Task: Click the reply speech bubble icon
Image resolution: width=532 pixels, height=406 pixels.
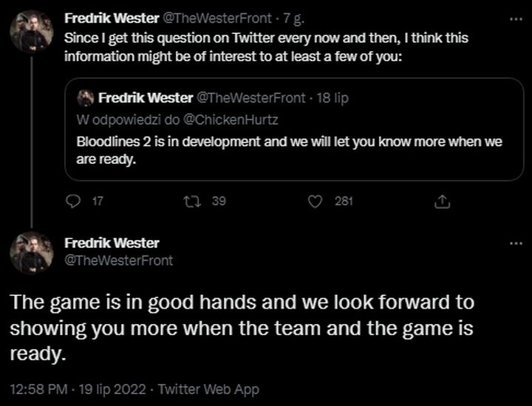Action: point(72,200)
